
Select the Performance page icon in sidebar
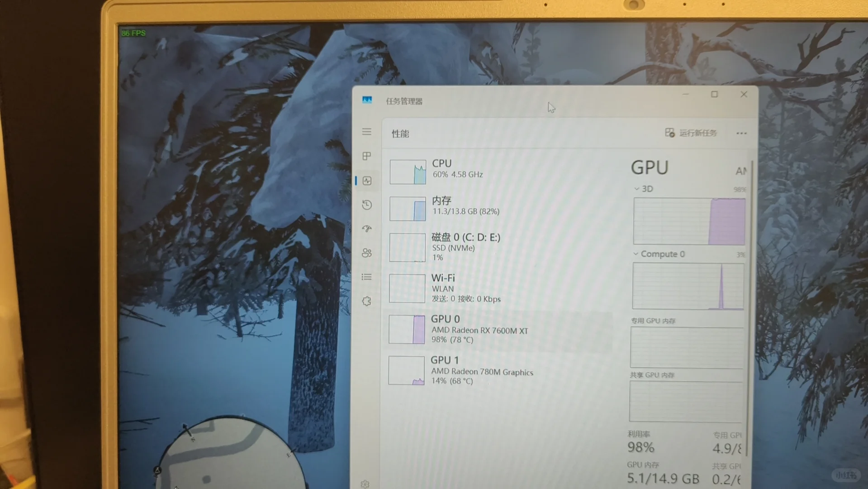pyautogui.click(x=367, y=181)
